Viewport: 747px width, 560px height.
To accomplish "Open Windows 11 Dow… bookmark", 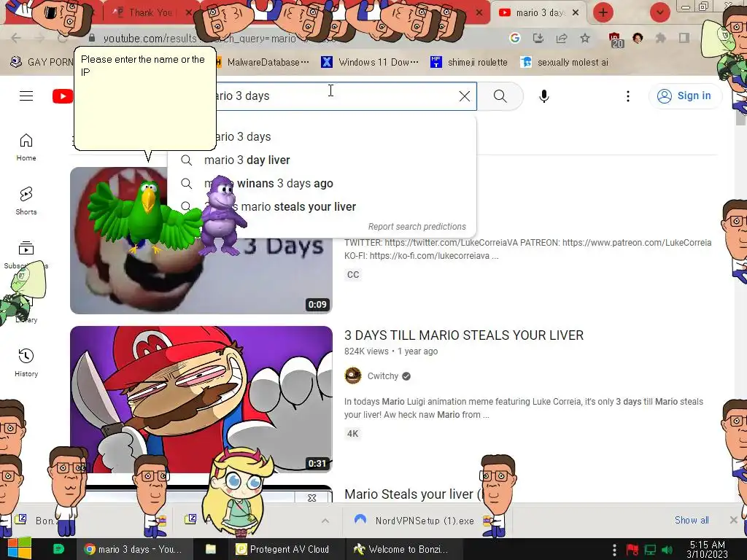I will [370, 63].
